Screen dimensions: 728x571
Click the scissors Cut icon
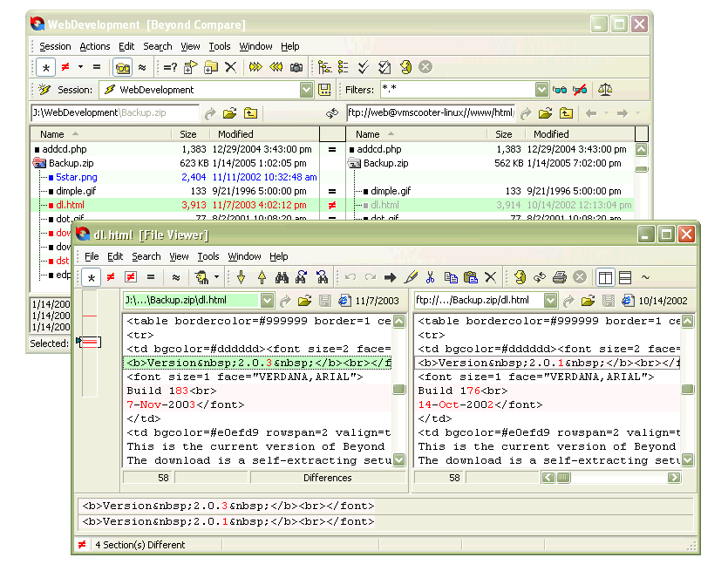point(430,278)
